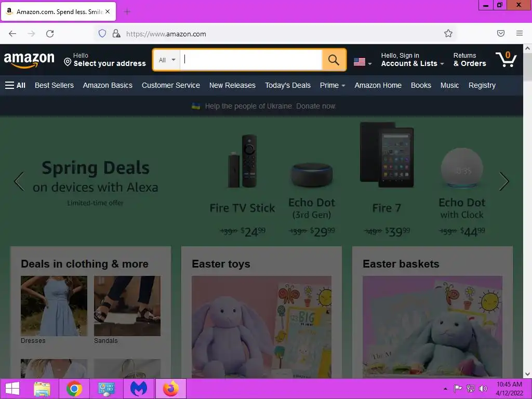Click the Easter baskets image

(x=432, y=327)
